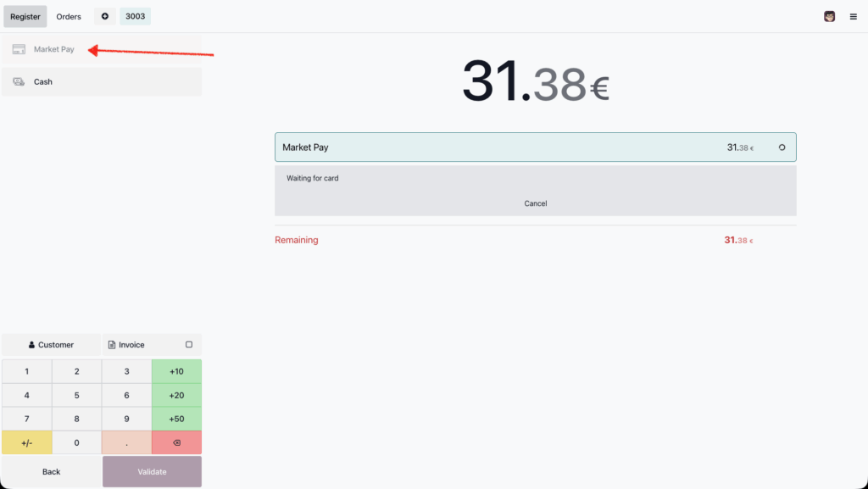
Task: Validate the payment
Action: 153,472
